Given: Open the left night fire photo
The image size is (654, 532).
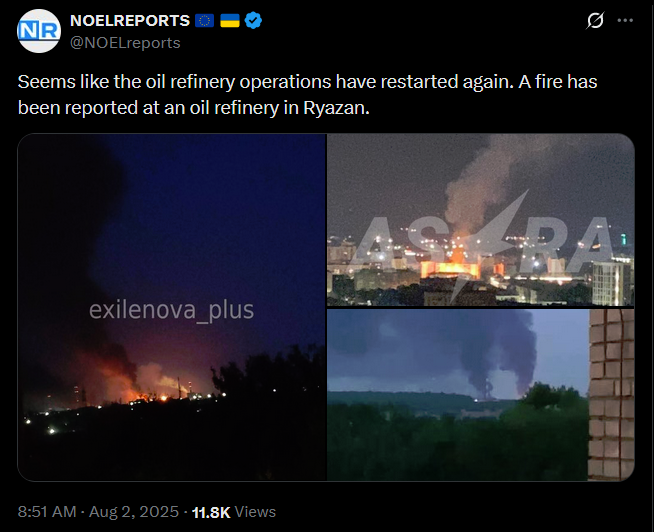Looking at the screenshot, I should click(171, 307).
